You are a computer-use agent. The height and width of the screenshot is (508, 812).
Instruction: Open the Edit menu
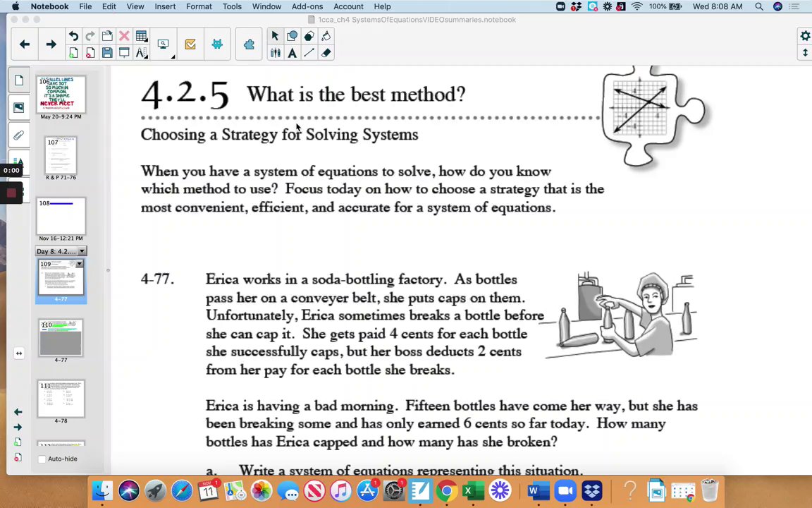109,6
